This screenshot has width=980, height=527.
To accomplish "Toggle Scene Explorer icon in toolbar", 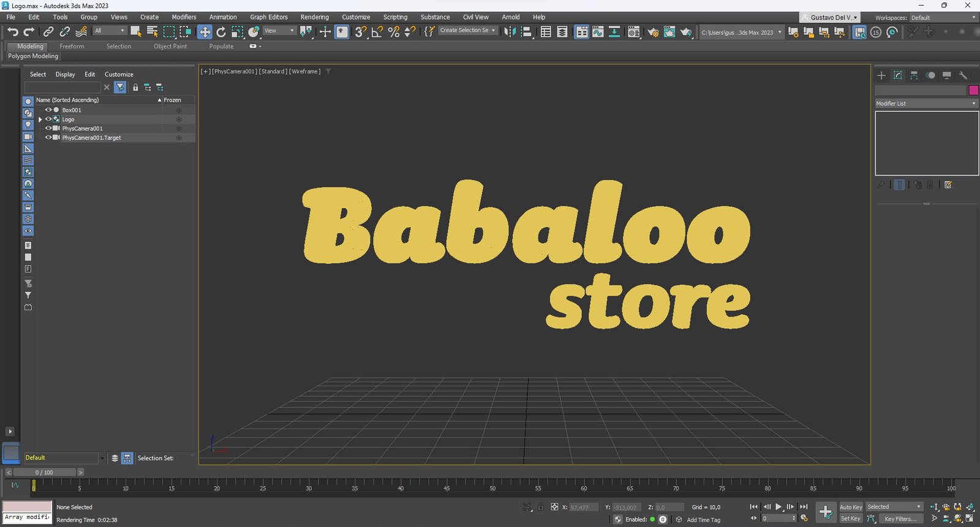I will pos(546,31).
